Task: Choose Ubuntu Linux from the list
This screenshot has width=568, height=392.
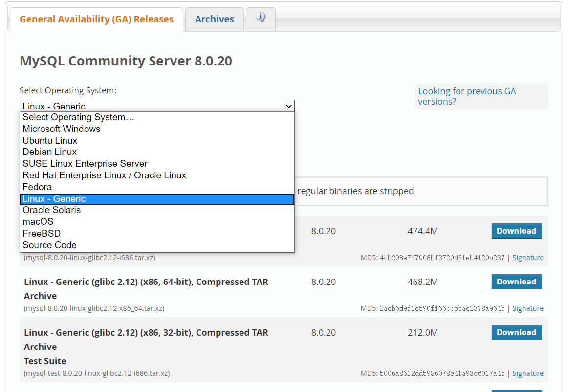Action: [50, 141]
